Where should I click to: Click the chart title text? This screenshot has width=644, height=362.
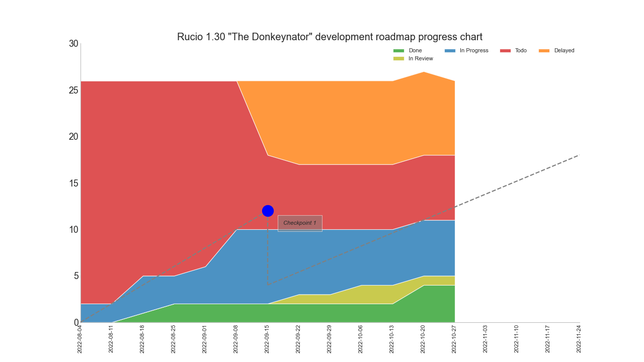point(330,37)
